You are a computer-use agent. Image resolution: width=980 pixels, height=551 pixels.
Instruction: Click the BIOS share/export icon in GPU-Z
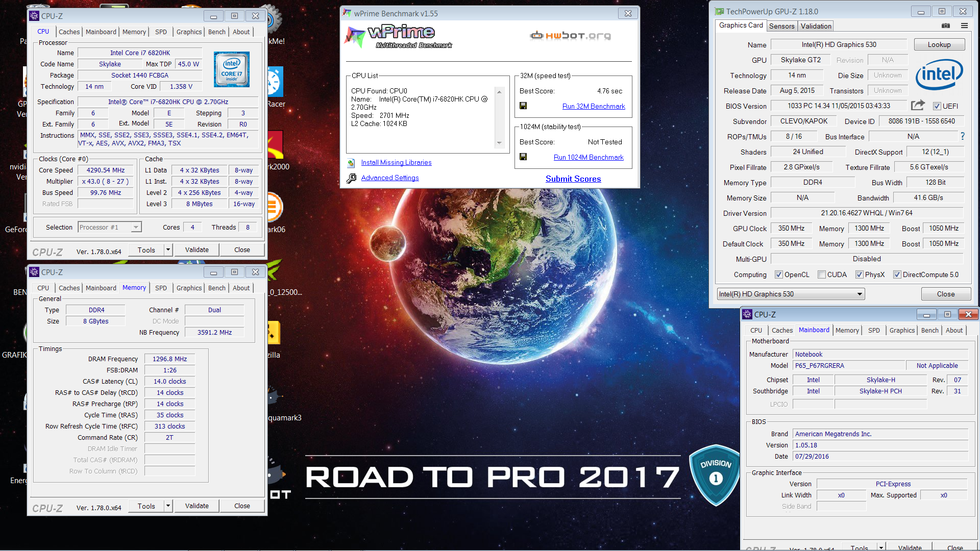(918, 105)
